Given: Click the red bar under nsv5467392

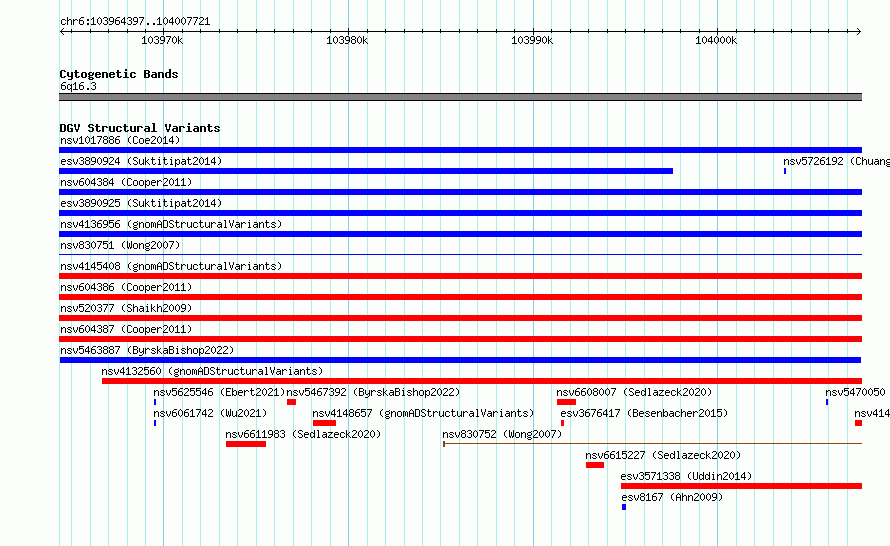Looking at the screenshot, I should [291, 402].
